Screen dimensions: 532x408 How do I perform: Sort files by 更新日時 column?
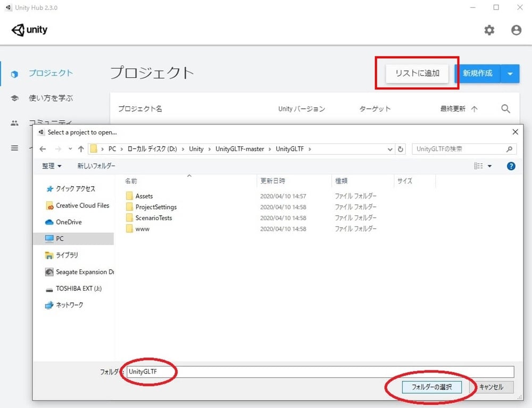273,181
